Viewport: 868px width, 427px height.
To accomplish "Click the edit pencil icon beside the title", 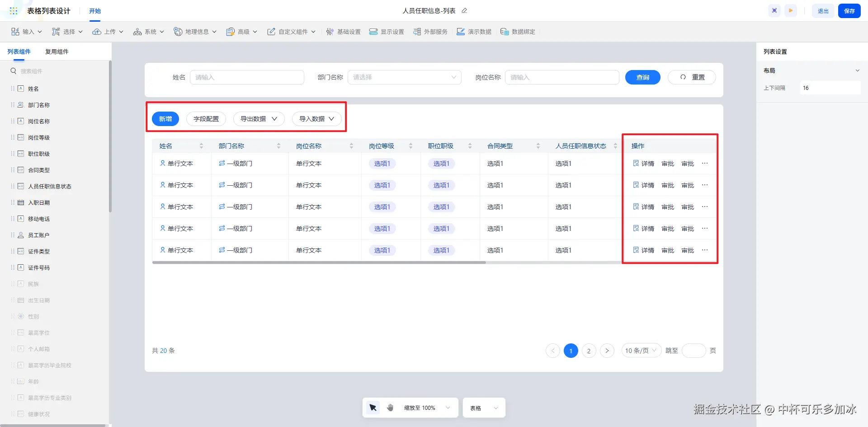I will click(x=464, y=11).
